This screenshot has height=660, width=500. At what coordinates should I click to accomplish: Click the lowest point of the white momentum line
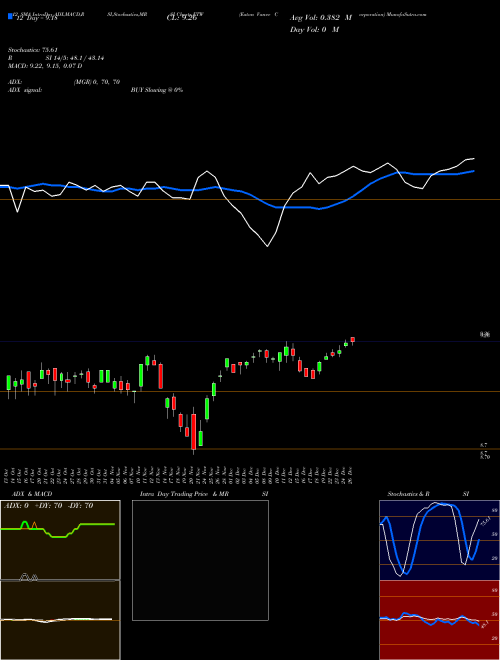(x=268, y=246)
